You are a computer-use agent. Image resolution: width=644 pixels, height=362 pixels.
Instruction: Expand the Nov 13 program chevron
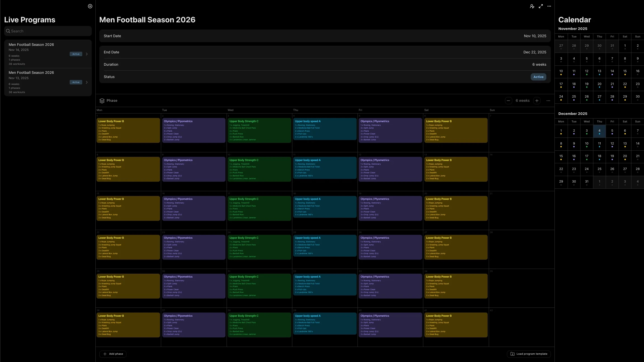click(87, 82)
